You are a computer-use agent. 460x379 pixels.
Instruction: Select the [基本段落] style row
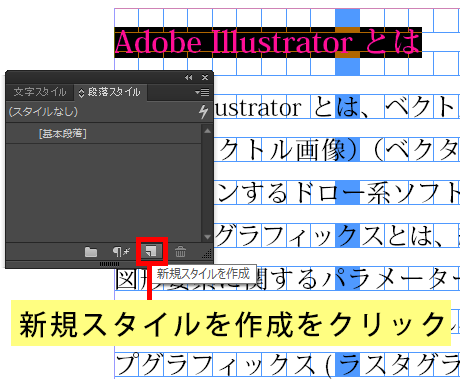(x=103, y=134)
